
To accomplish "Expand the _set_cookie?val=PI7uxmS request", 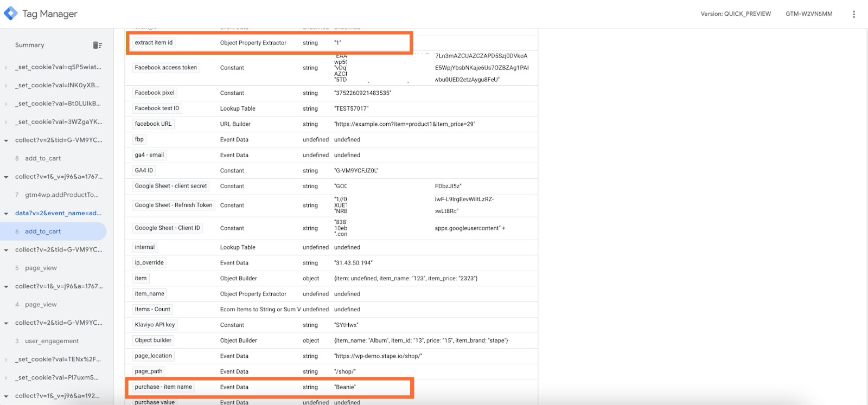I will [6, 378].
